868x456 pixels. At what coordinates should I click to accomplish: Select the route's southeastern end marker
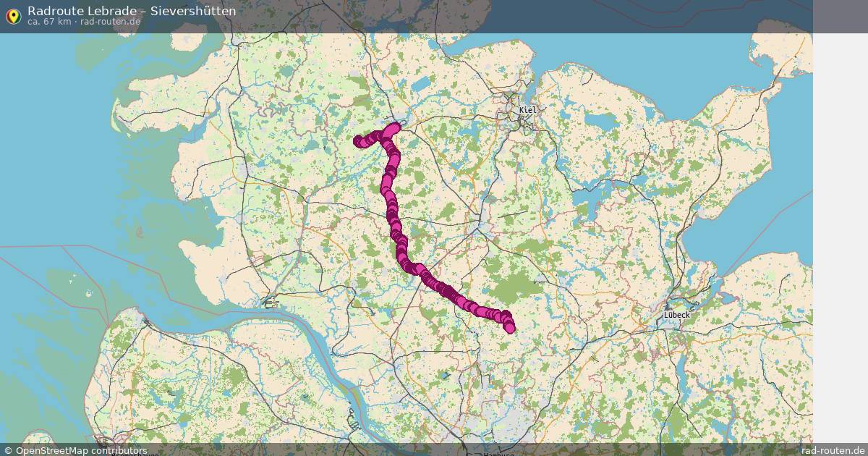pos(510,329)
